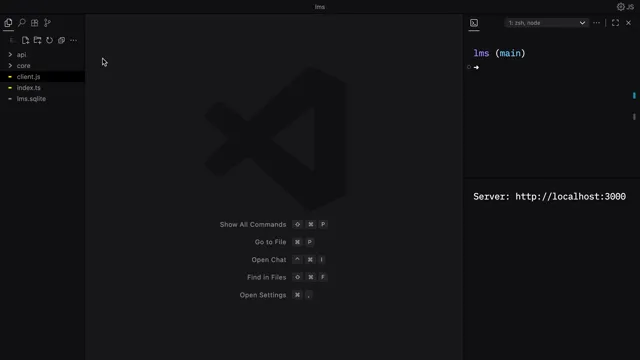Image resolution: width=640 pixels, height=360 pixels.
Task: Expand the core folder
Action: pyautogui.click(x=42, y=65)
